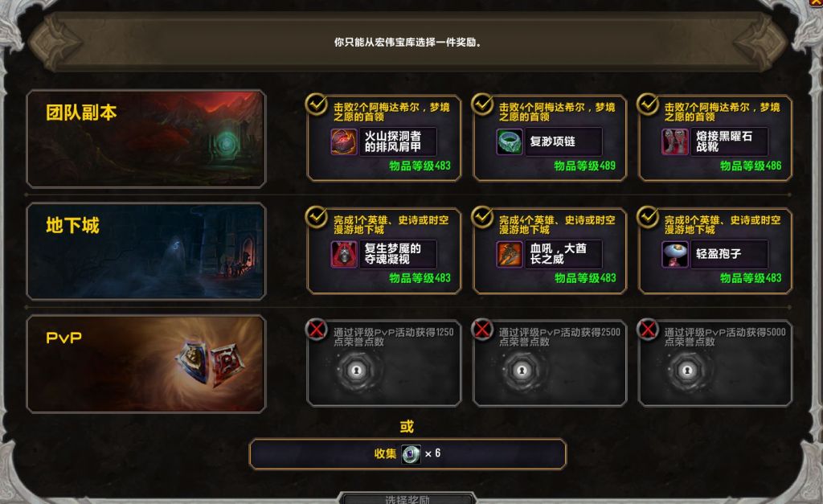Screen dimensions: 823x504
Task: Select the 复生梦魇的夺魂凝视 helm icon
Action: 344,254
